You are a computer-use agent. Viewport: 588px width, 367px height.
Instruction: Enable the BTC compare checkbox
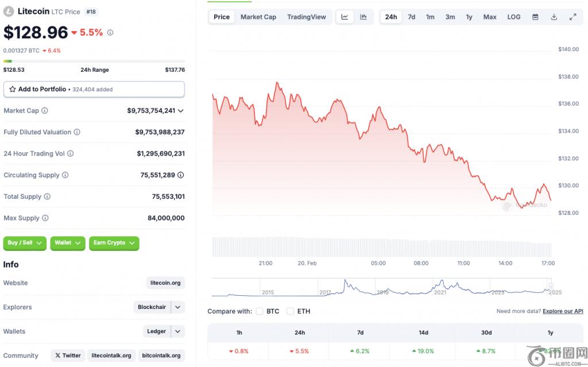pyautogui.click(x=260, y=311)
